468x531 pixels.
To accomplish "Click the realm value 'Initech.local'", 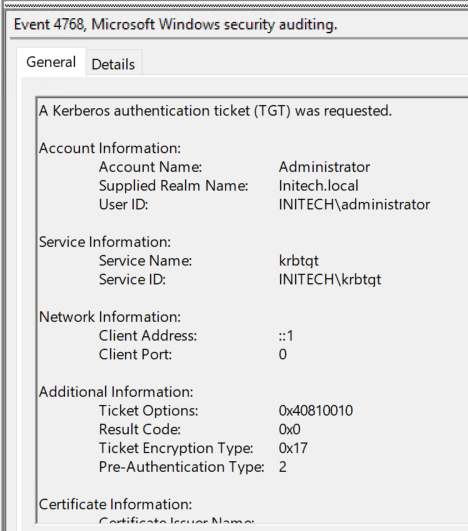I will click(x=318, y=186).
